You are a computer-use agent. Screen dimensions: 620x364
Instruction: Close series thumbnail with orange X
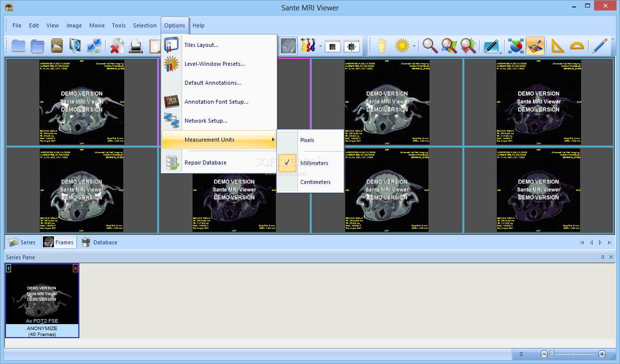click(x=76, y=268)
